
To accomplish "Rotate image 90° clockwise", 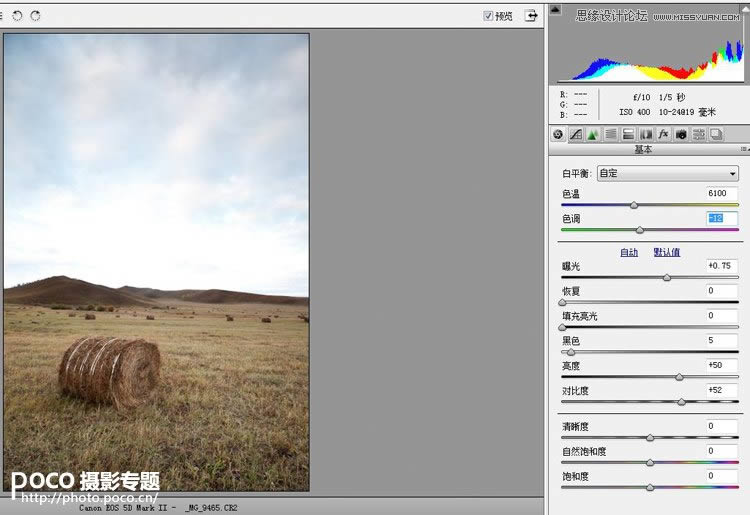I will point(35,16).
